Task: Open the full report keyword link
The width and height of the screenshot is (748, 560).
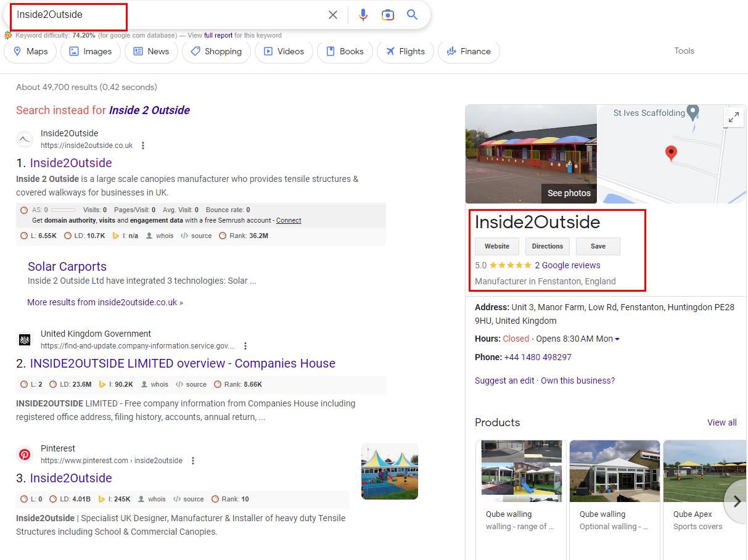Action: pos(218,35)
